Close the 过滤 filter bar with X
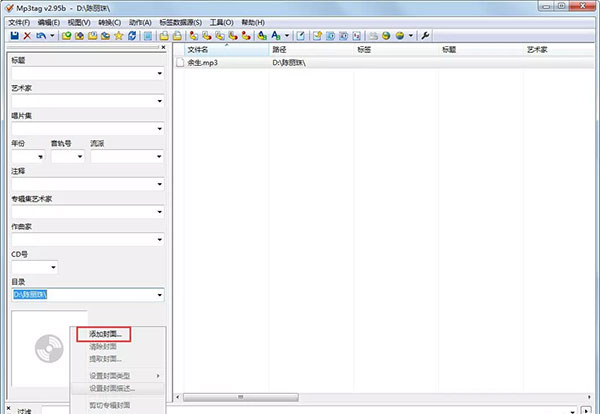600x414 pixels. point(9,409)
